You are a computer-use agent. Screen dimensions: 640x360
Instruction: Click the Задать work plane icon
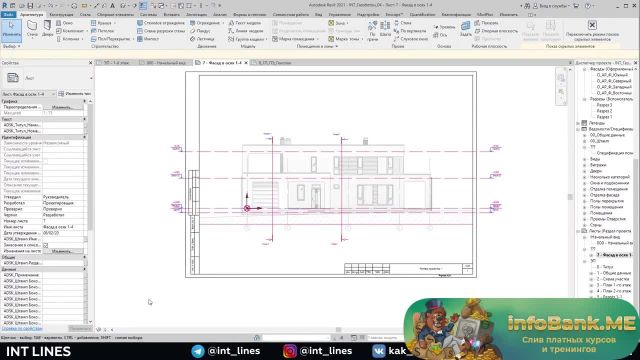pos(466,29)
